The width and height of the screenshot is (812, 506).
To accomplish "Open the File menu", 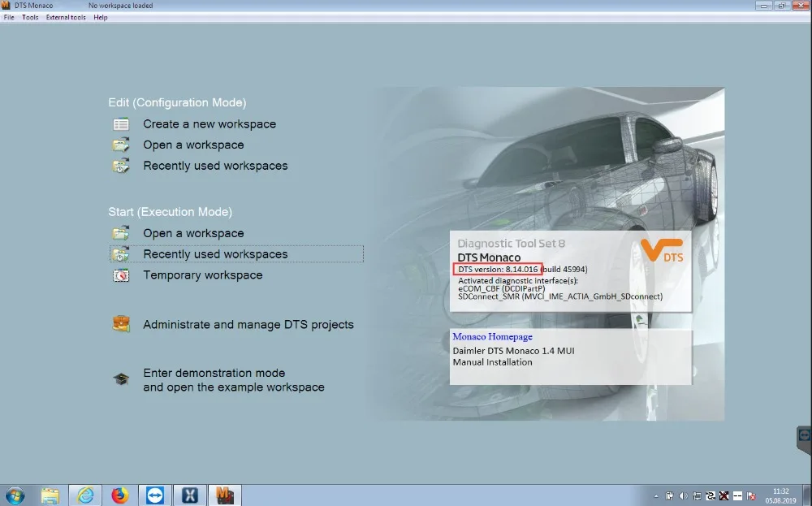I will (x=9, y=17).
